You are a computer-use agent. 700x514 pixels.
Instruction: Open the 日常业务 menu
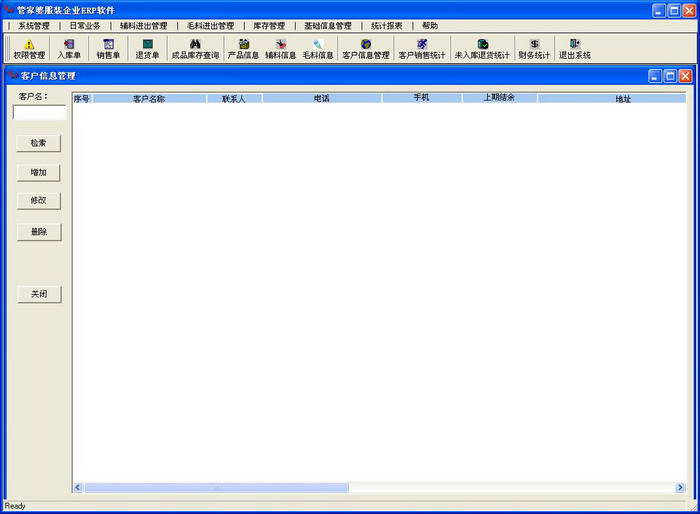[x=85, y=26]
